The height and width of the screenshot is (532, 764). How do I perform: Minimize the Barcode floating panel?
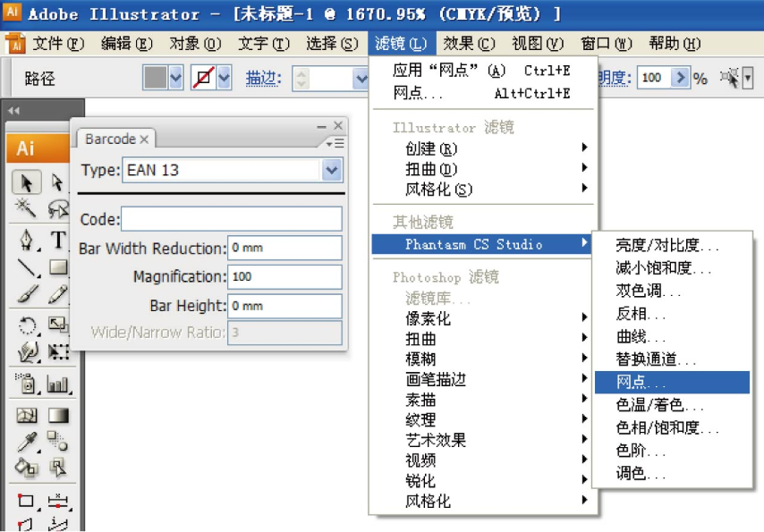321,126
